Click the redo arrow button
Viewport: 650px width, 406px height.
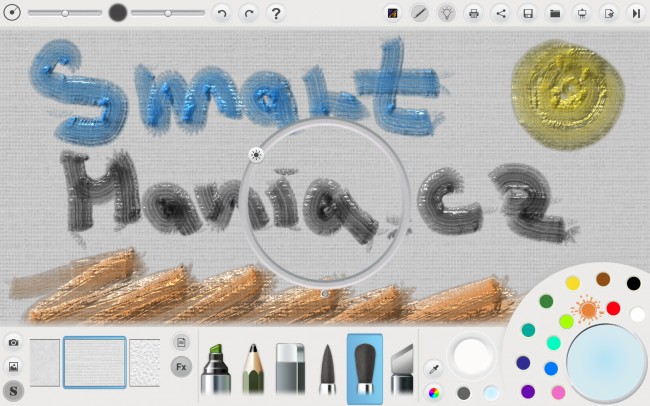(249, 14)
